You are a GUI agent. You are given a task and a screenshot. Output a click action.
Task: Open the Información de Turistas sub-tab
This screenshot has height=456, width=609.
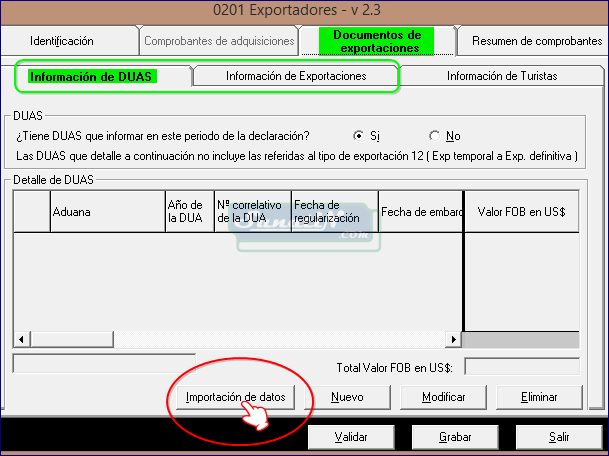point(502,76)
